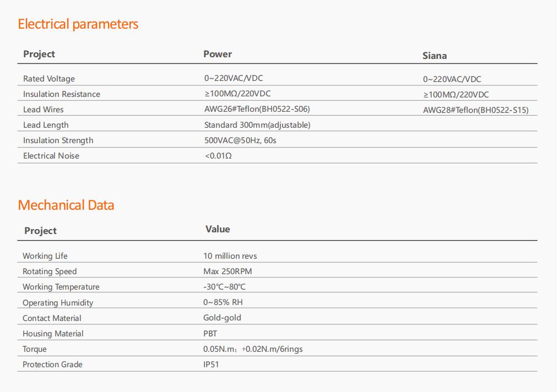Select the PBT housing material value

click(210, 334)
